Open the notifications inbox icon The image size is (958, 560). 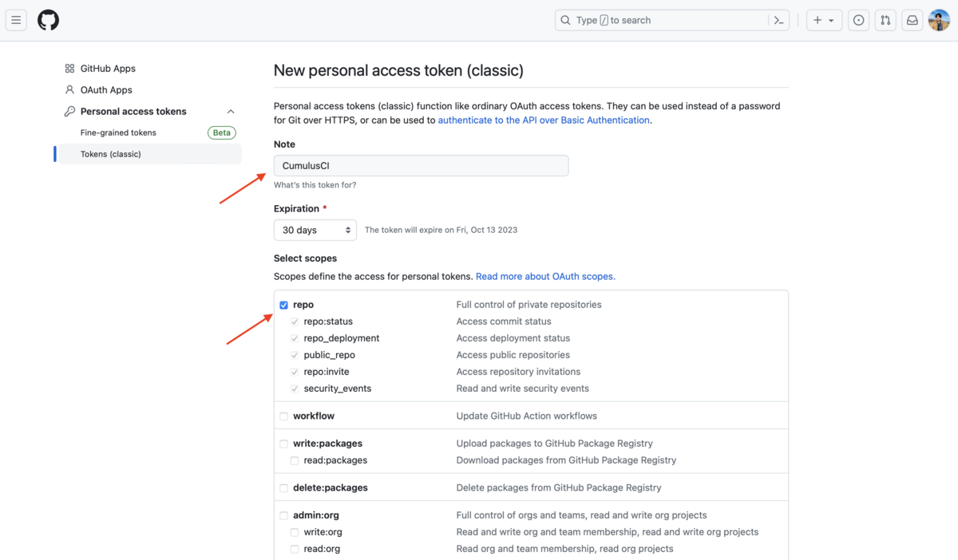[912, 20]
